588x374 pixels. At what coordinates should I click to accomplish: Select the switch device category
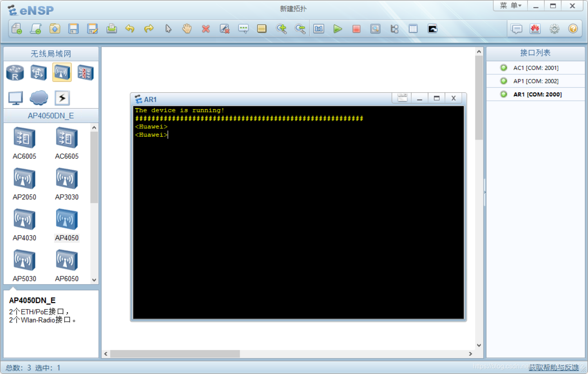pyautogui.click(x=38, y=73)
